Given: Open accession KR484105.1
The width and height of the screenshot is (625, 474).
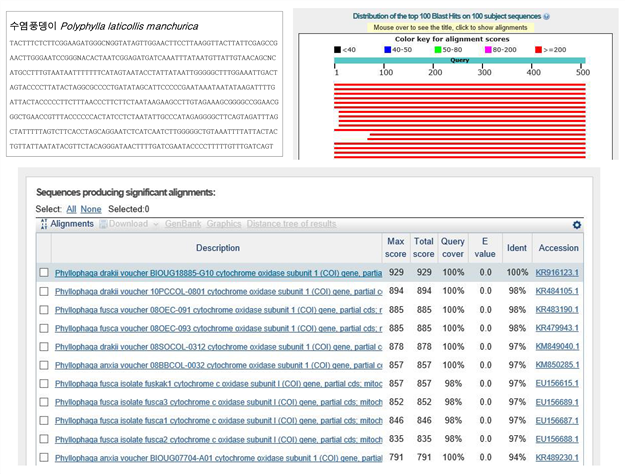Looking at the screenshot, I should 557,291.
